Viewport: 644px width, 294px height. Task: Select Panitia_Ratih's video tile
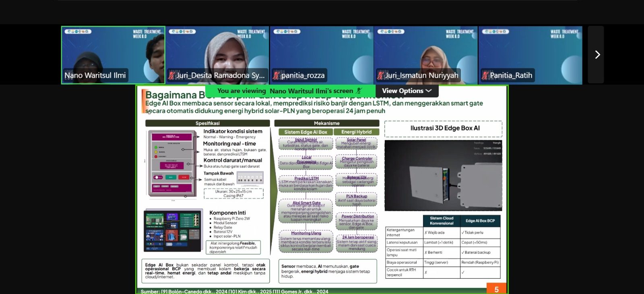(530, 55)
